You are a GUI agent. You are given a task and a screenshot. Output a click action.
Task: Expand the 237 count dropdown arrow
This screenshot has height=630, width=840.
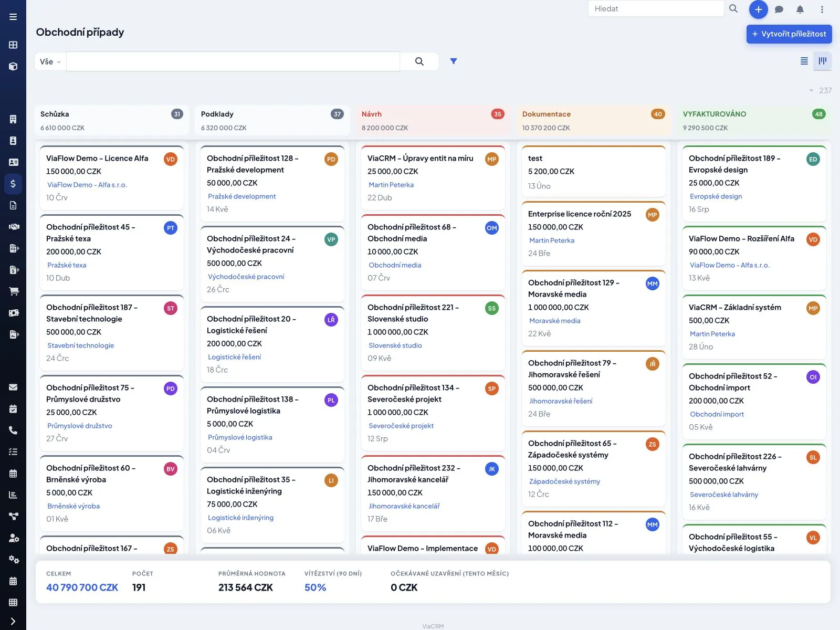point(811,91)
